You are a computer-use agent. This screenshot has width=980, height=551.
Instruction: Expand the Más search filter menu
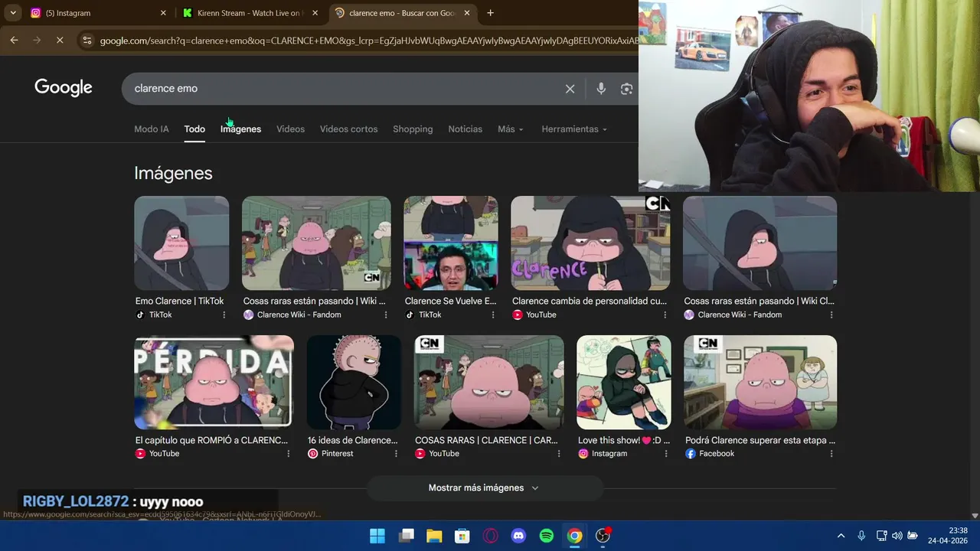tap(511, 129)
